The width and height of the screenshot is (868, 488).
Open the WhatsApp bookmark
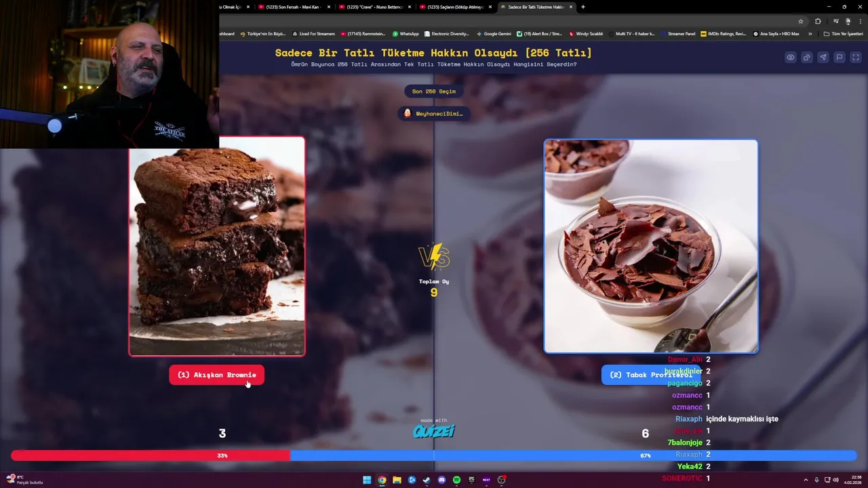(x=406, y=34)
